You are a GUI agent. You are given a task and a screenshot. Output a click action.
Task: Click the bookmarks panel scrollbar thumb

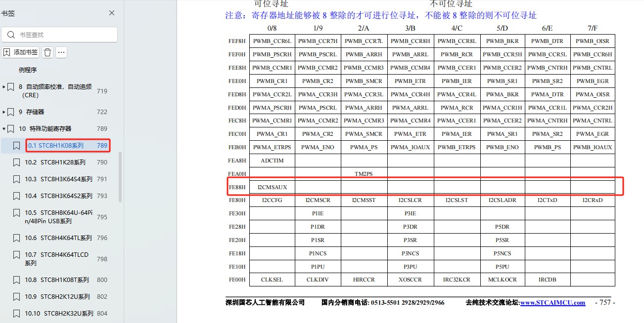point(121,177)
